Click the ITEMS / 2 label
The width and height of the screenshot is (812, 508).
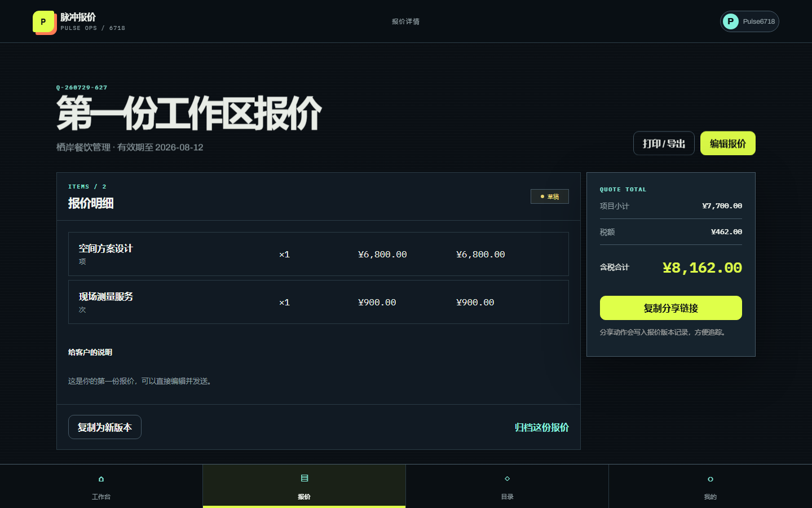[87, 187]
